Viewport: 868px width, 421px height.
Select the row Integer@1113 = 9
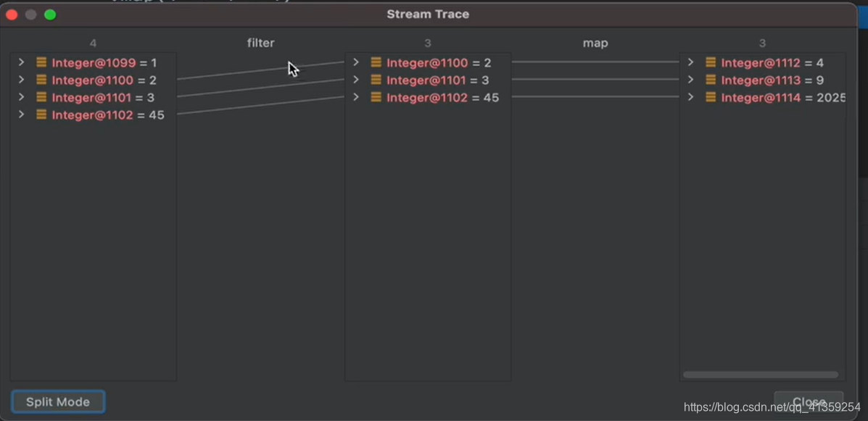pos(763,80)
